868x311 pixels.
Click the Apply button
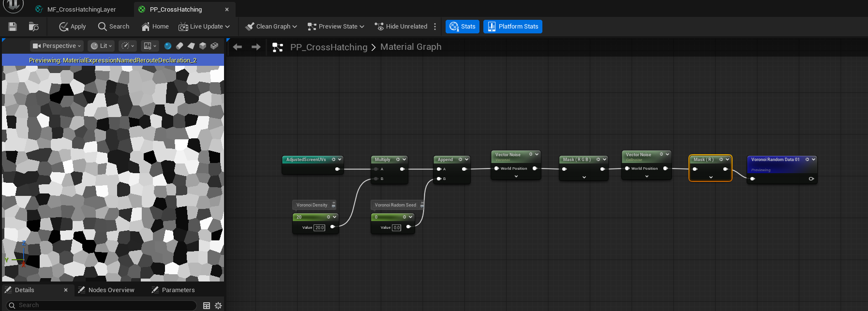73,27
